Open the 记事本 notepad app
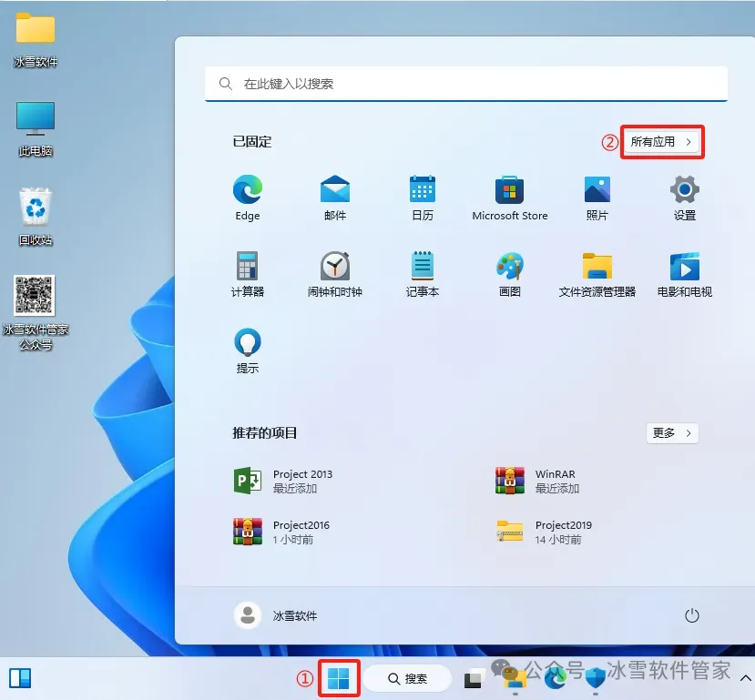This screenshot has width=755, height=700. click(423, 274)
